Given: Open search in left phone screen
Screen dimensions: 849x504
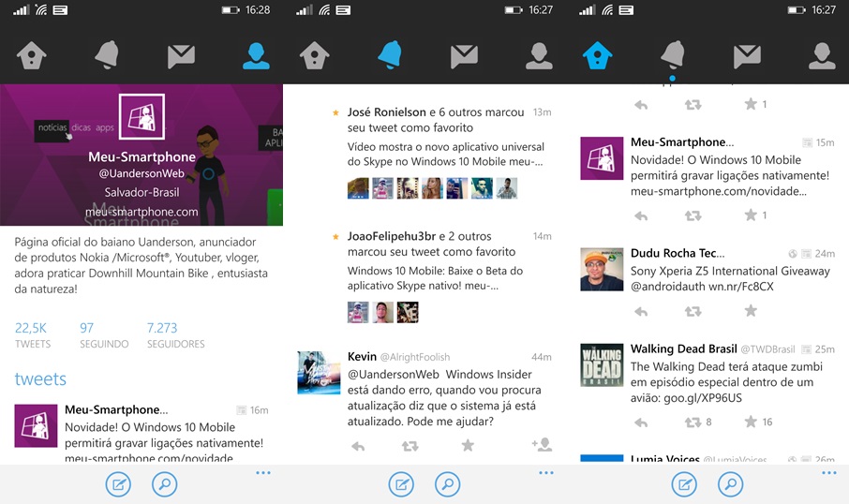Looking at the screenshot, I should [x=164, y=484].
